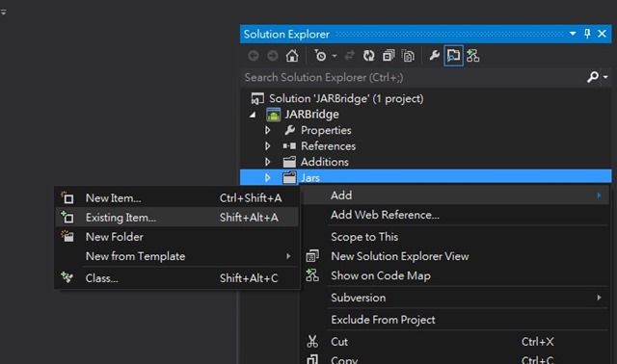Click the Solution 'JARBridge' solution icon
617x364 pixels.
coord(257,98)
